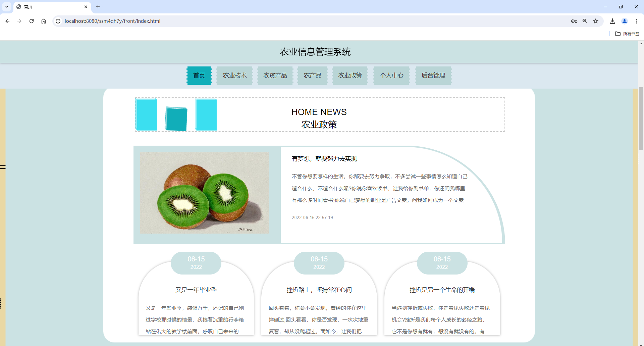Select the 后台管理 navigation item
Image resolution: width=644 pixels, height=346 pixels.
tap(433, 75)
